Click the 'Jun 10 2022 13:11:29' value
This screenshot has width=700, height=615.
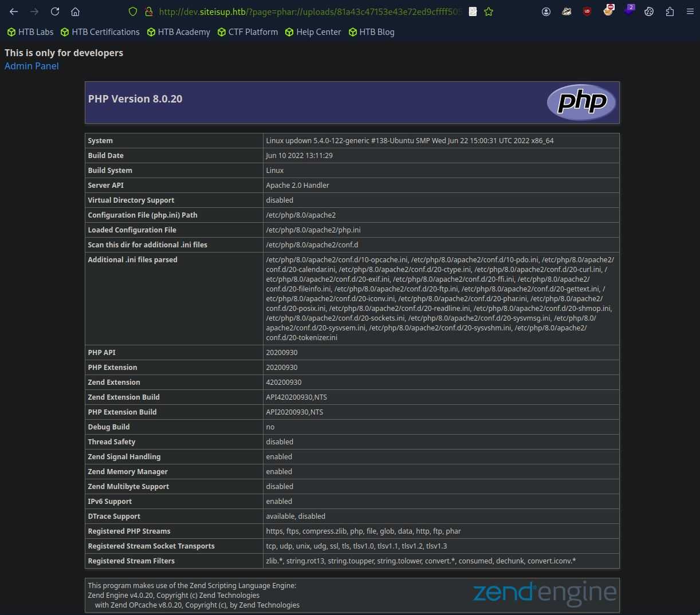(x=299, y=155)
